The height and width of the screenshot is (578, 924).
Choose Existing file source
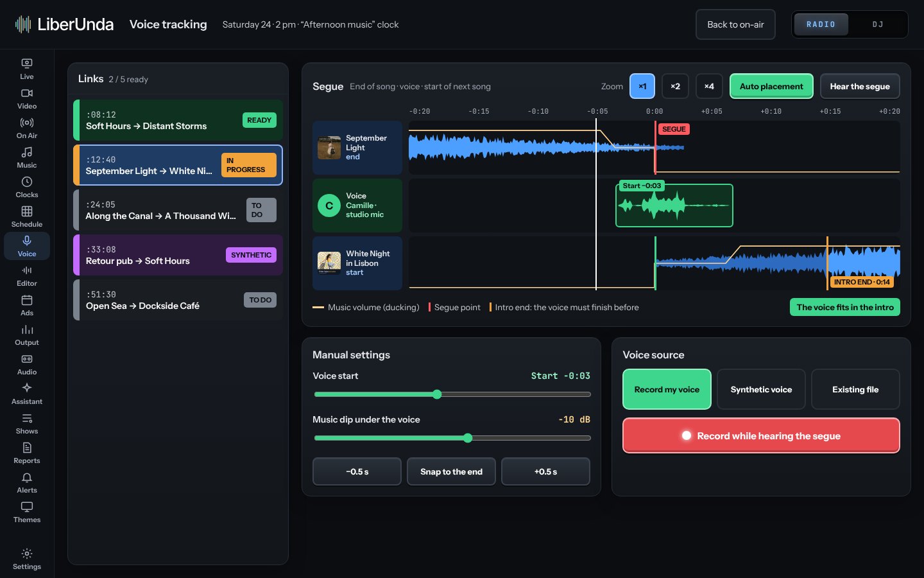(855, 389)
